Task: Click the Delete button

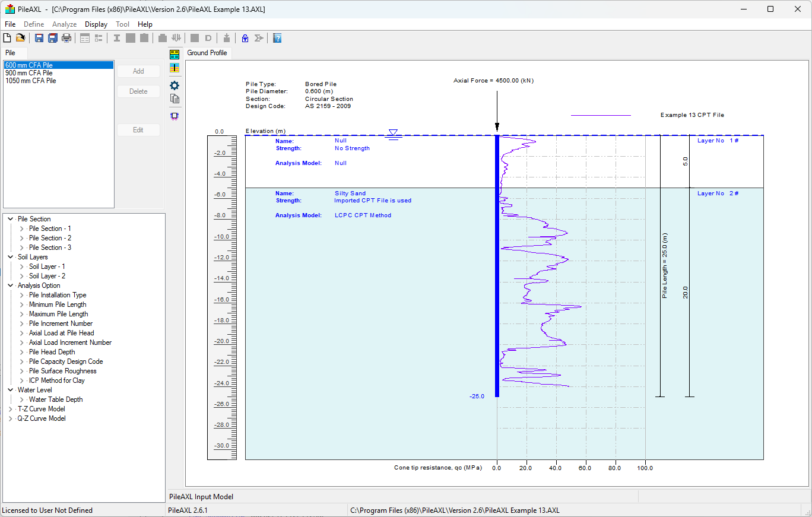Action: [138, 91]
